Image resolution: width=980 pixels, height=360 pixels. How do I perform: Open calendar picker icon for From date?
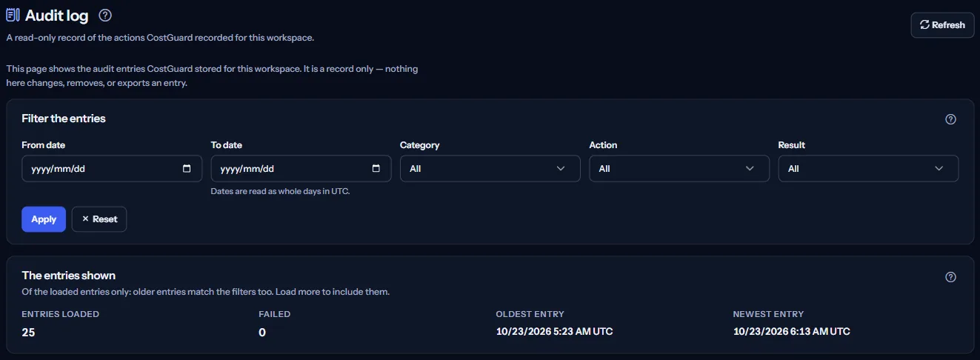tap(187, 168)
